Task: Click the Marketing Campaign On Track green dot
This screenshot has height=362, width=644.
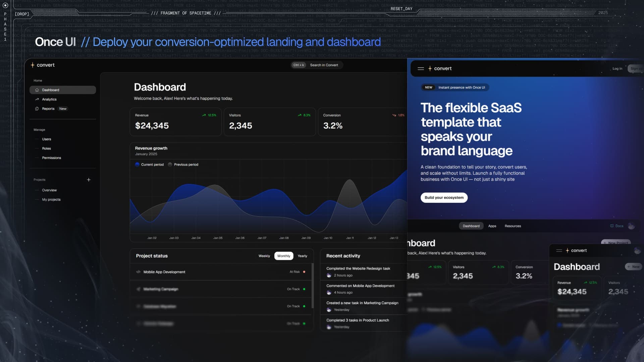Action: tap(304, 289)
